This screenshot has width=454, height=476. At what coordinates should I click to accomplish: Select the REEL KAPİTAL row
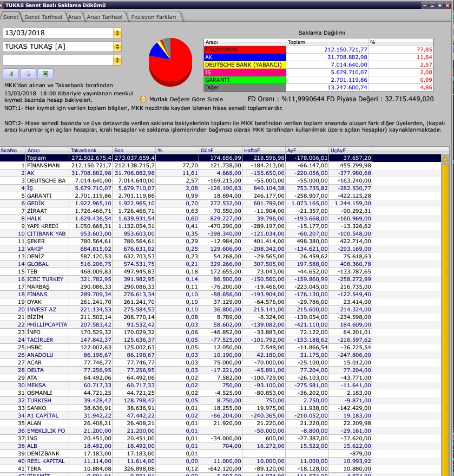220,461
